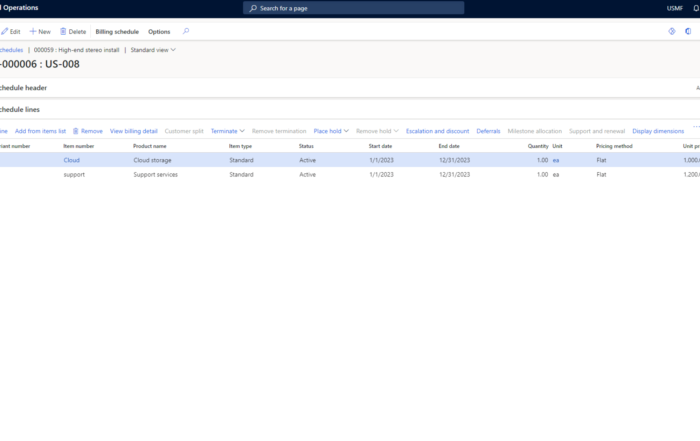Collapse the Schedule lines section
Image resolution: width=700 pixels, height=441 pixels.
click(x=20, y=109)
